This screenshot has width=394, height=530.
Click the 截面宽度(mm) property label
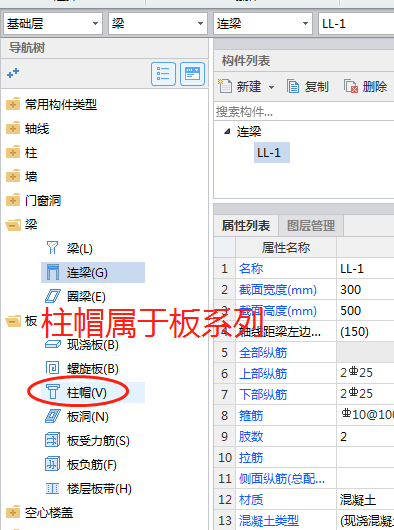click(278, 290)
